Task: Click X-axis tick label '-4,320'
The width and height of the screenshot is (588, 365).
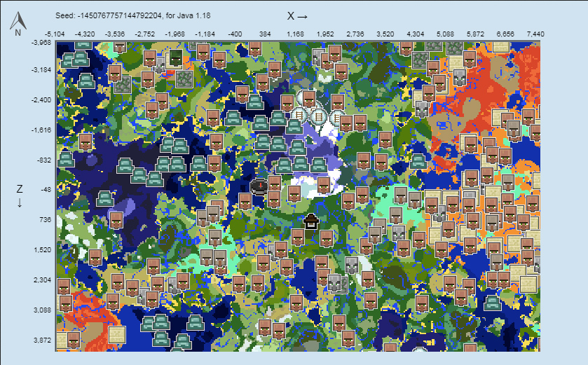Action: point(85,34)
